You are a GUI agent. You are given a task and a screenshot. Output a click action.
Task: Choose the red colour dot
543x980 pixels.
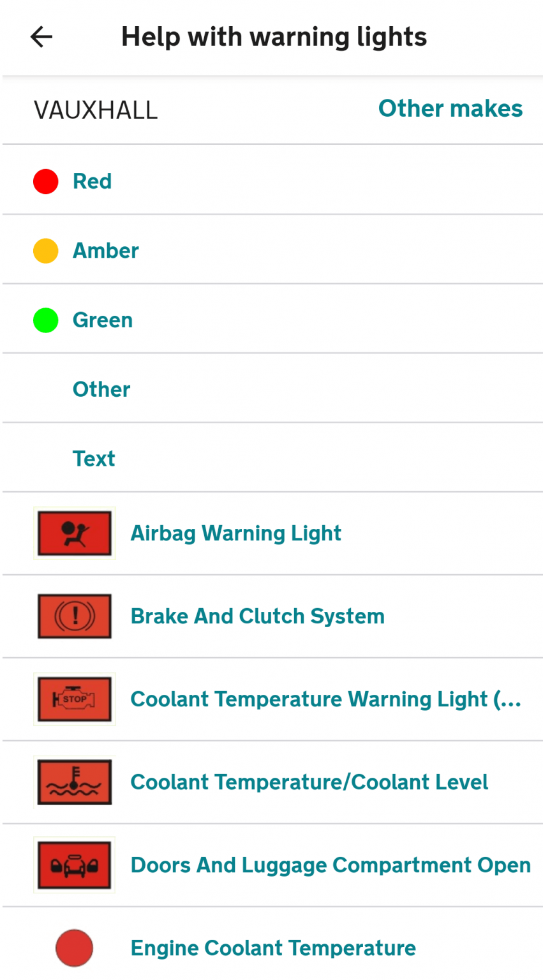(x=46, y=181)
